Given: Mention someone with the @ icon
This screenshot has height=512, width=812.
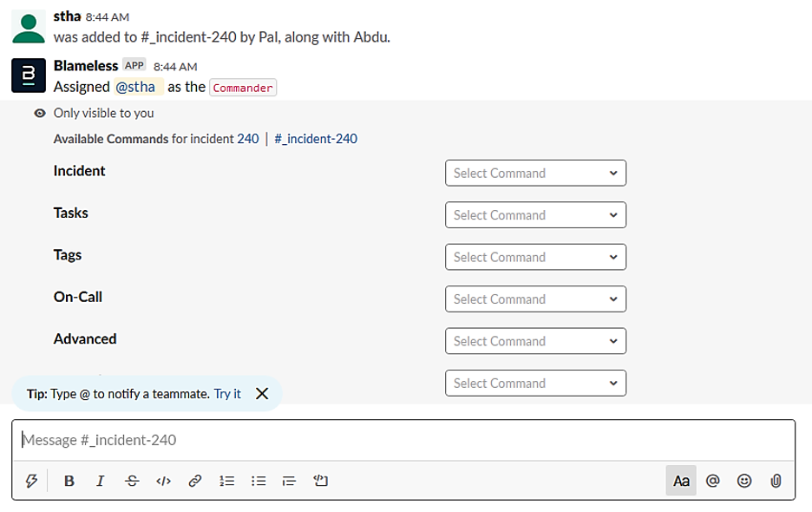Looking at the screenshot, I should (712, 481).
